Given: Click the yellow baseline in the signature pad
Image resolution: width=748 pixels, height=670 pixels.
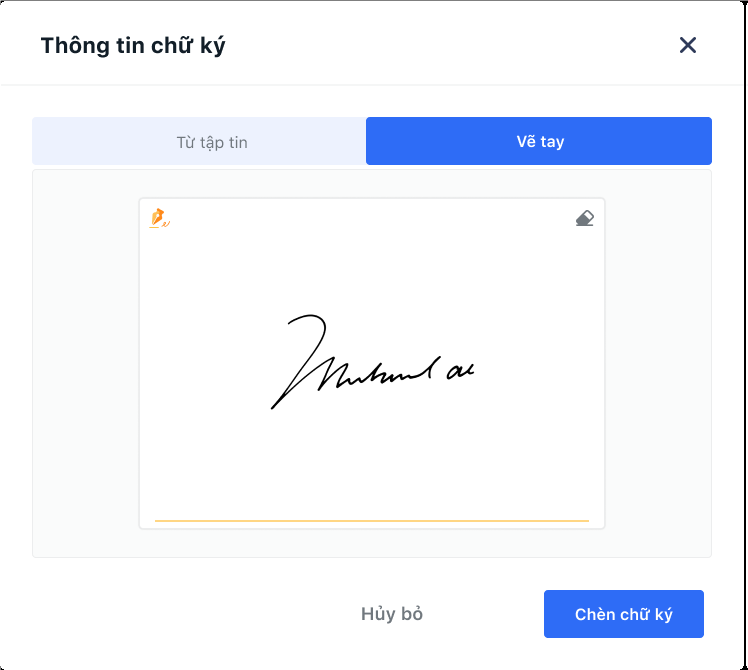Looking at the screenshot, I should click(372, 521).
